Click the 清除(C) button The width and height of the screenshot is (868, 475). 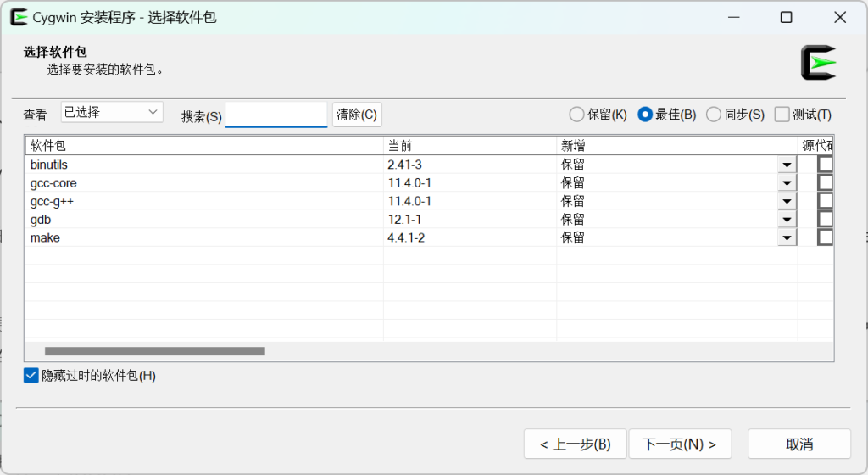pos(357,115)
